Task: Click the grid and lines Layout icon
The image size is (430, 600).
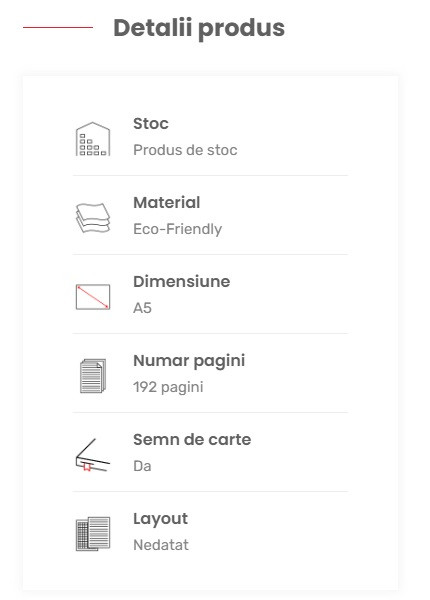Action: pyautogui.click(x=93, y=534)
